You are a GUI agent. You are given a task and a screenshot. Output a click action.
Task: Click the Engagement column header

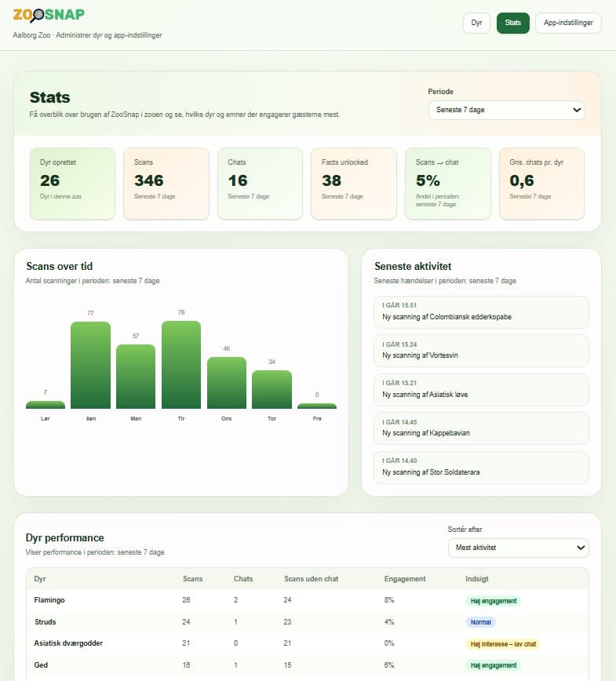pyautogui.click(x=405, y=579)
